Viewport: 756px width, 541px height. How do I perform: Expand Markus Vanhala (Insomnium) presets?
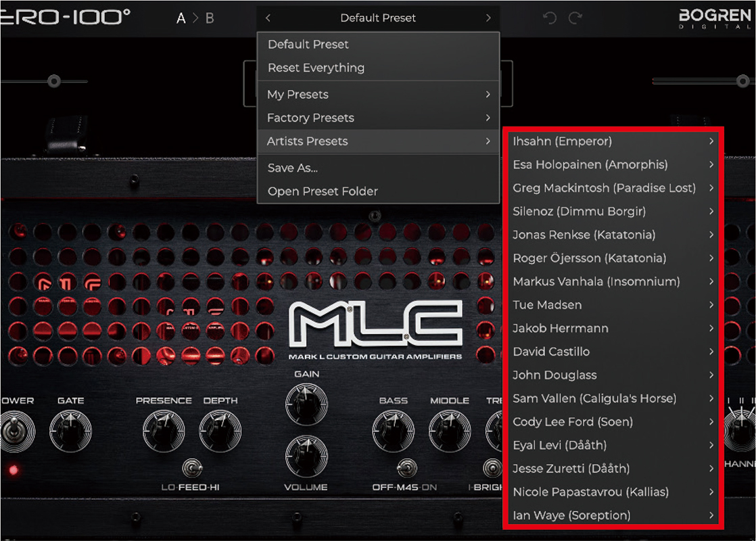point(613,281)
